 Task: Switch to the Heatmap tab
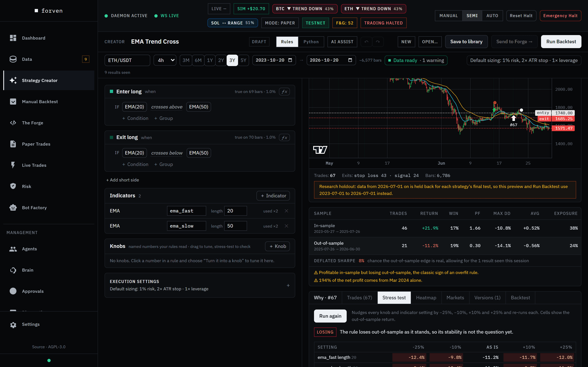(x=426, y=298)
